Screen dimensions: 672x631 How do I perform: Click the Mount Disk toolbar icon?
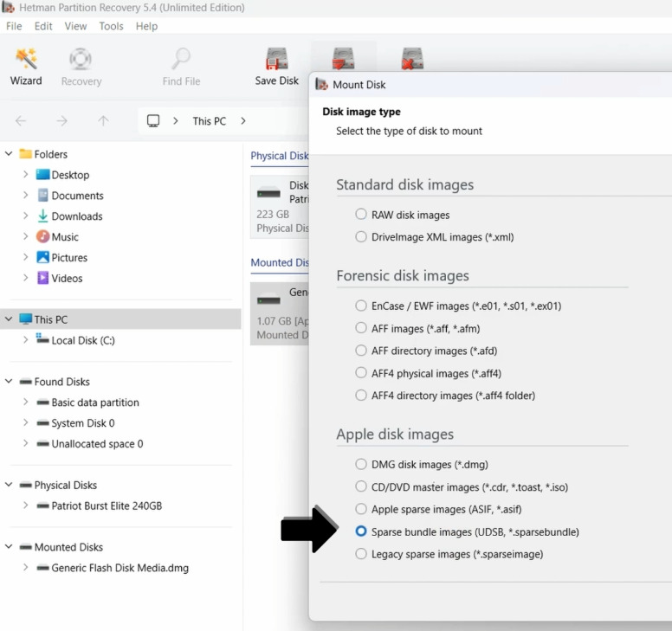tap(343, 59)
